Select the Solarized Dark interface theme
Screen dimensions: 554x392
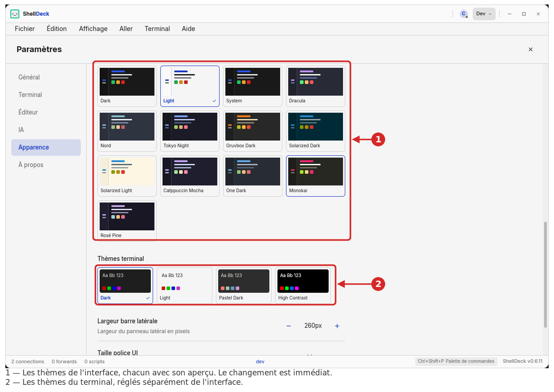[x=316, y=131]
